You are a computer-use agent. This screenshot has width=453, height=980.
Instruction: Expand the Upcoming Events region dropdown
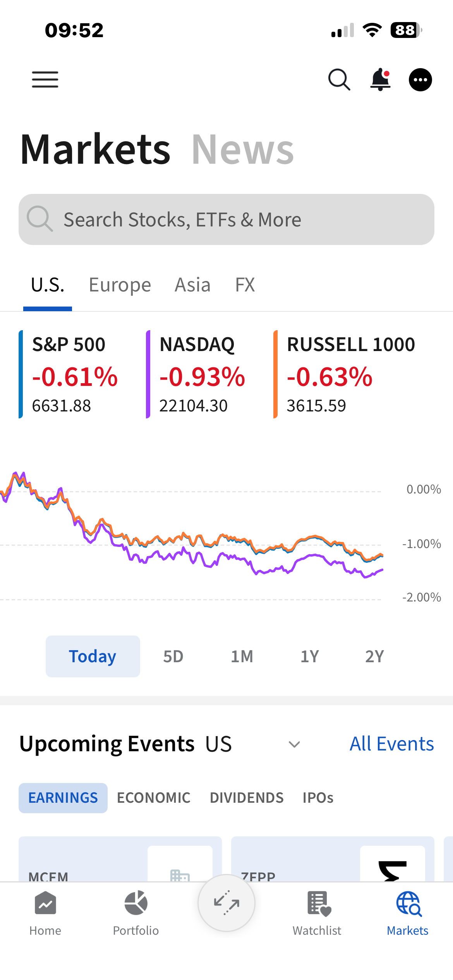tap(294, 744)
